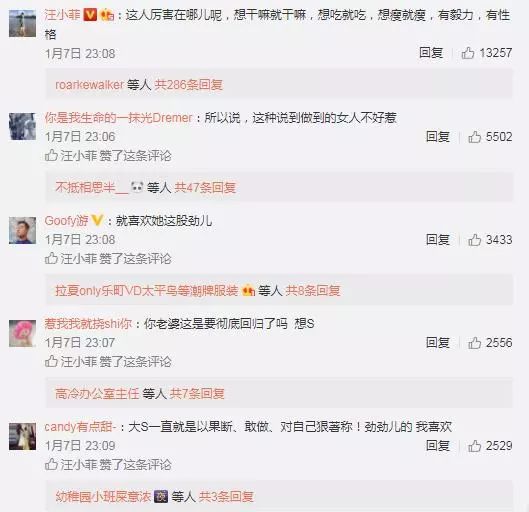Open username 你是我生命的一抹光Dremer

[118, 118]
